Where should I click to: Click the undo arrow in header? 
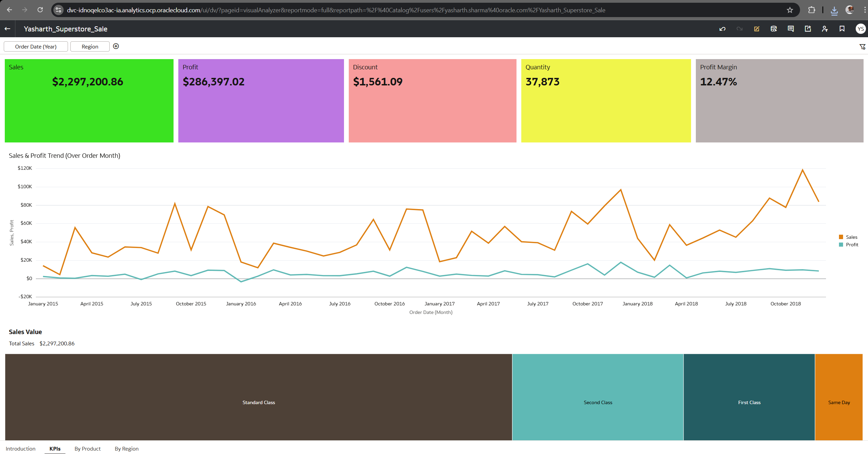[722, 29]
